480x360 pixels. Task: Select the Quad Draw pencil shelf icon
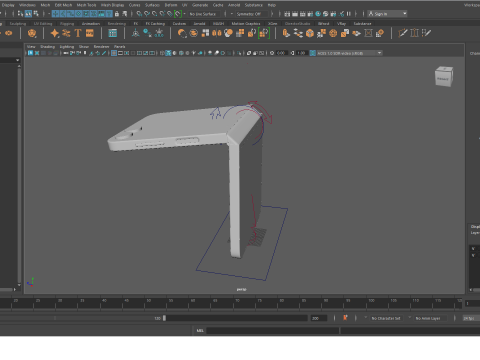coord(403,33)
